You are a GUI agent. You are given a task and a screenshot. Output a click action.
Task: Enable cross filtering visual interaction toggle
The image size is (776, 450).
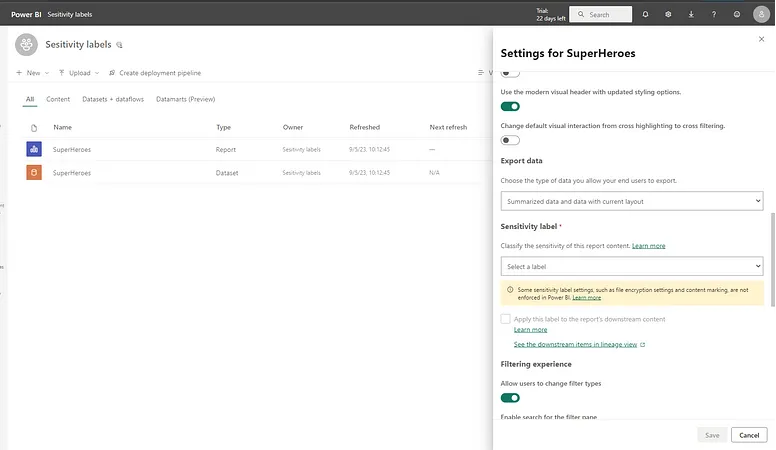510,140
